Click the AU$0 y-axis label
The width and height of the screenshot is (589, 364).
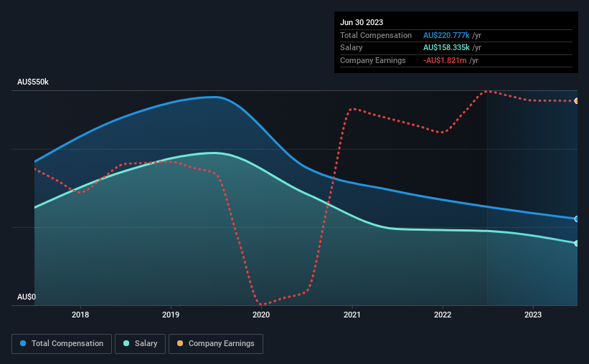(27, 297)
